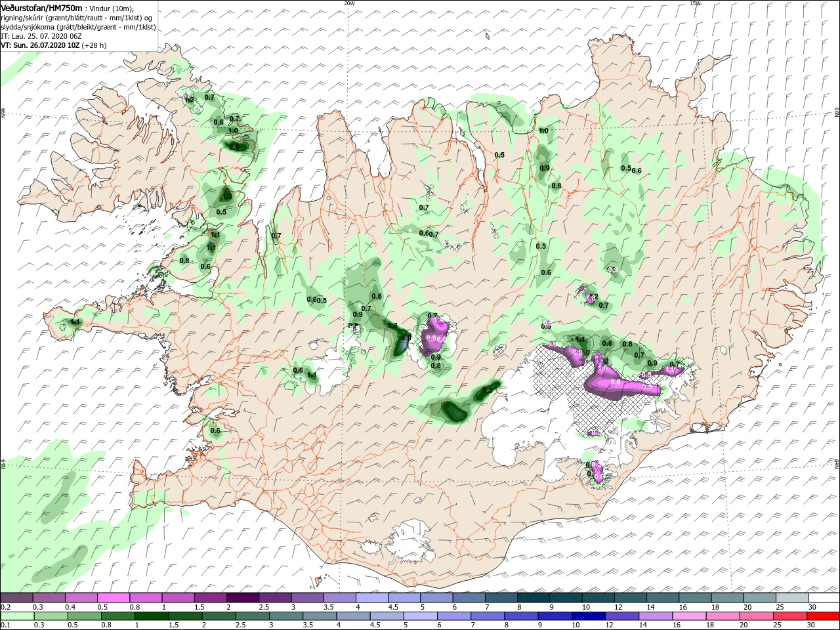Image resolution: width=840 pixels, height=630 pixels.
Task: Click the purple snowfall area over Hofsjökull
Action: click(433, 337)
